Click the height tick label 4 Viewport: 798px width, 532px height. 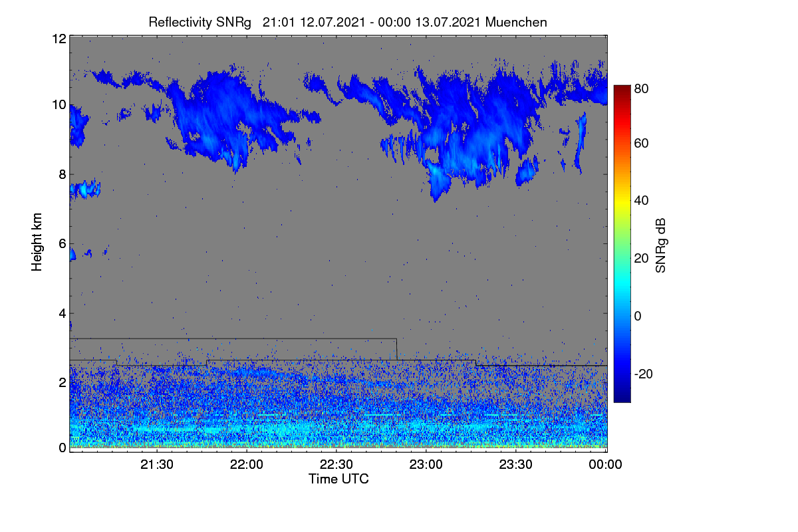click(x=62, y=313)
